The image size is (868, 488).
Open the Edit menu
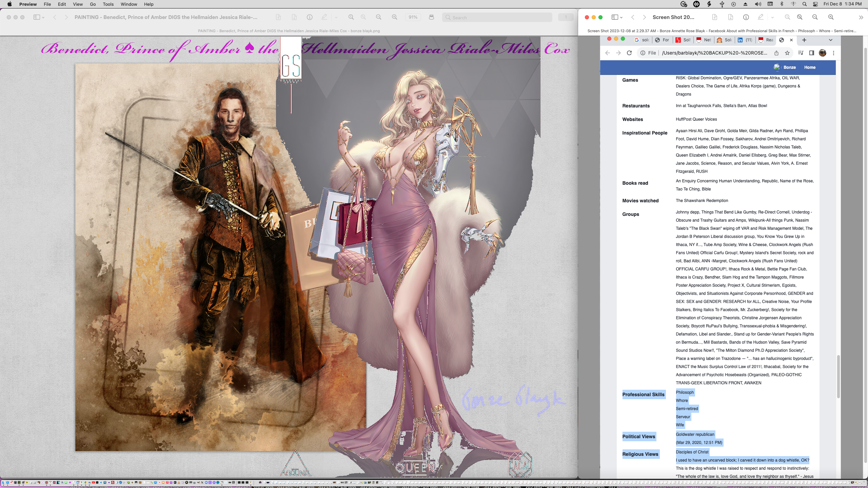point(62,4)
